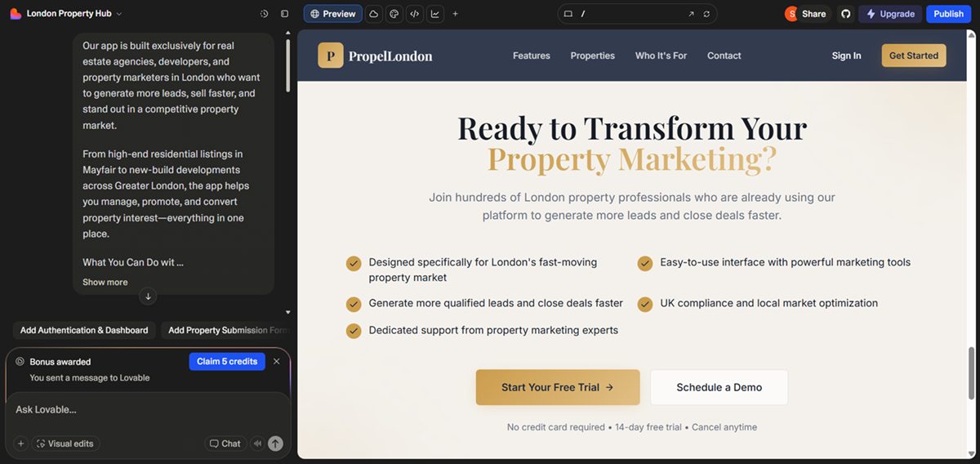Select the Preview tab
This screenshot has height=464, width=980.
tap(332, 14)
